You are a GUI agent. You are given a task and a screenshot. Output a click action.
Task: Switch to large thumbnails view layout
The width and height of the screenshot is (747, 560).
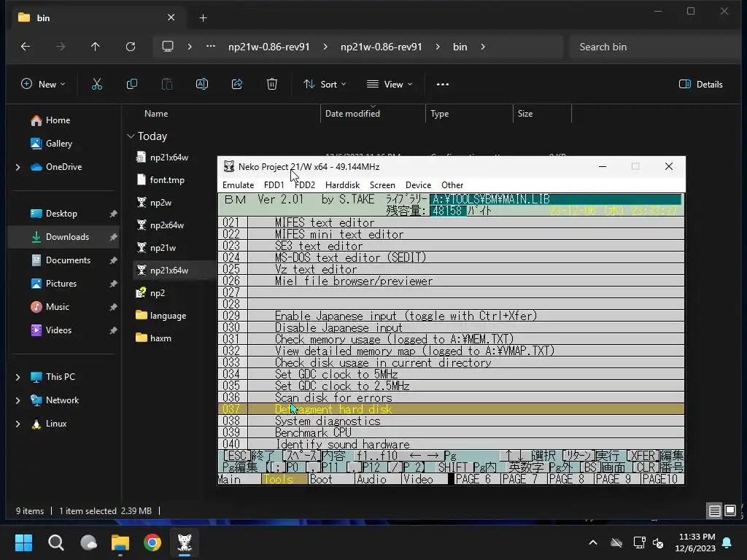coord(730,510)
